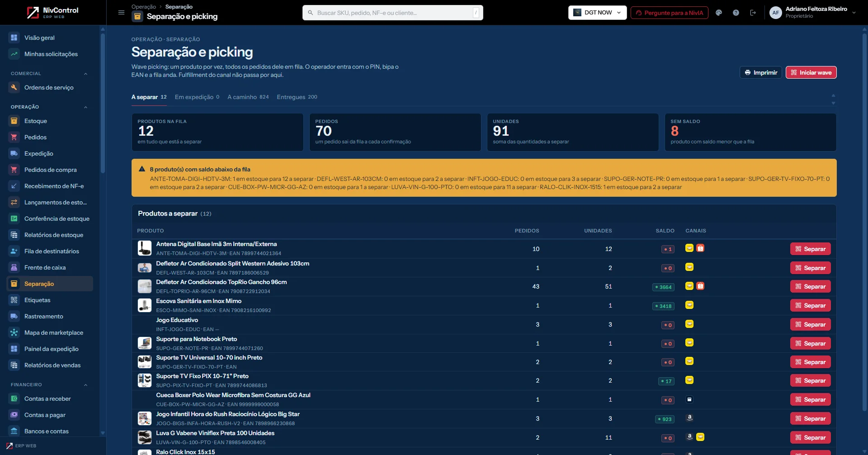The width and height of the screenshot is (868, 455).
Task: Open Fila de destinatários
Action: coord(50,251)
